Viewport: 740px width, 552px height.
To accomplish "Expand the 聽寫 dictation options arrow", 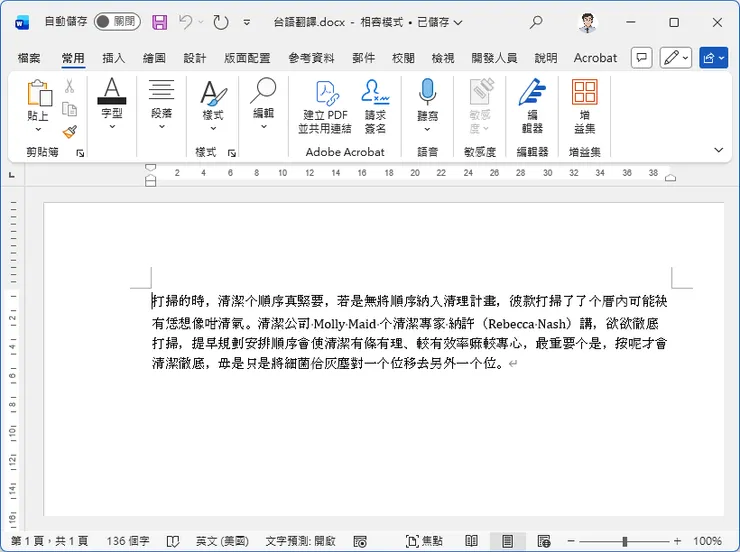I will [427, 129].
